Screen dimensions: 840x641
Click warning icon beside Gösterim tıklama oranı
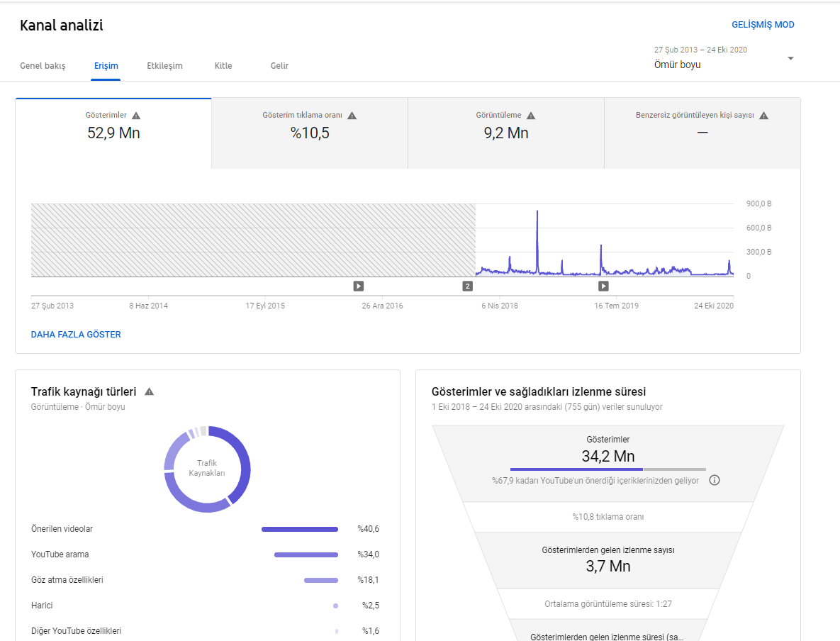pyautogui.click(x=352, y=116)
